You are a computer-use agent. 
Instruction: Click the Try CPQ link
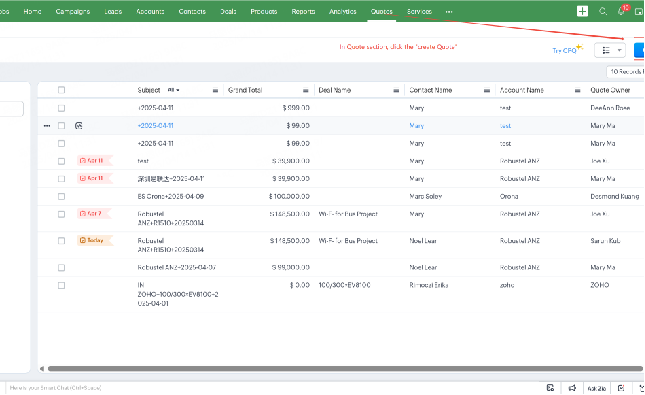coord(564,51)
